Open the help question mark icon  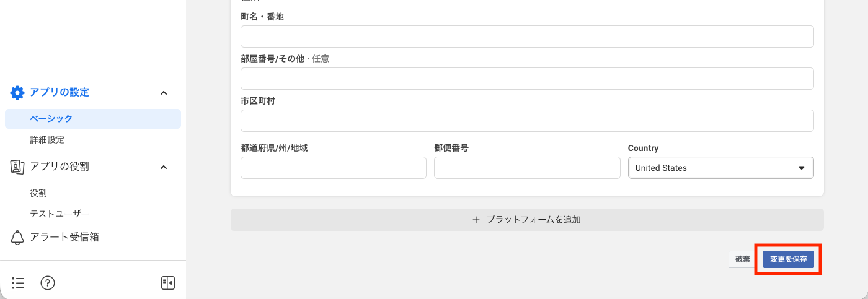click(48, 283)
